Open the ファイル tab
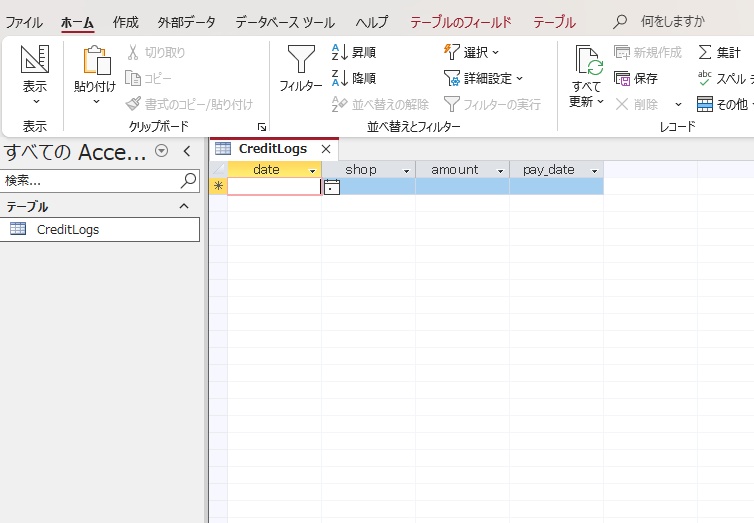Screen dimensions: 754x523 tap(24, 22)
